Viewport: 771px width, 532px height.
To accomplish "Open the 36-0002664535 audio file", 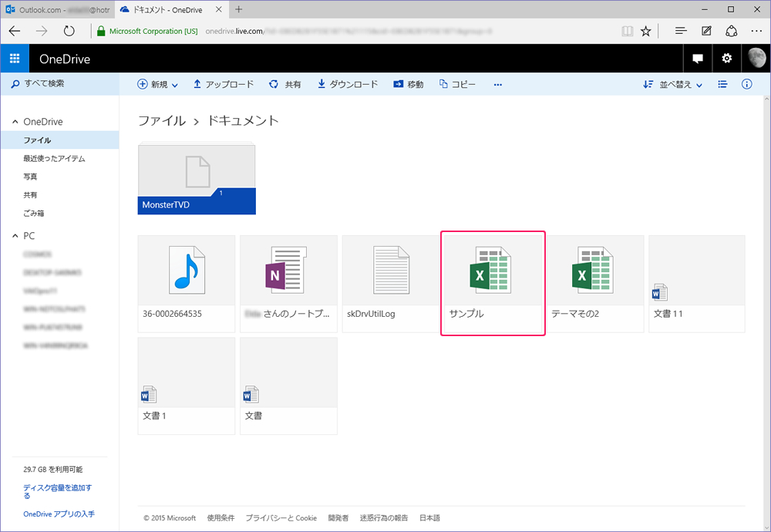I will [x=187, y=284].
